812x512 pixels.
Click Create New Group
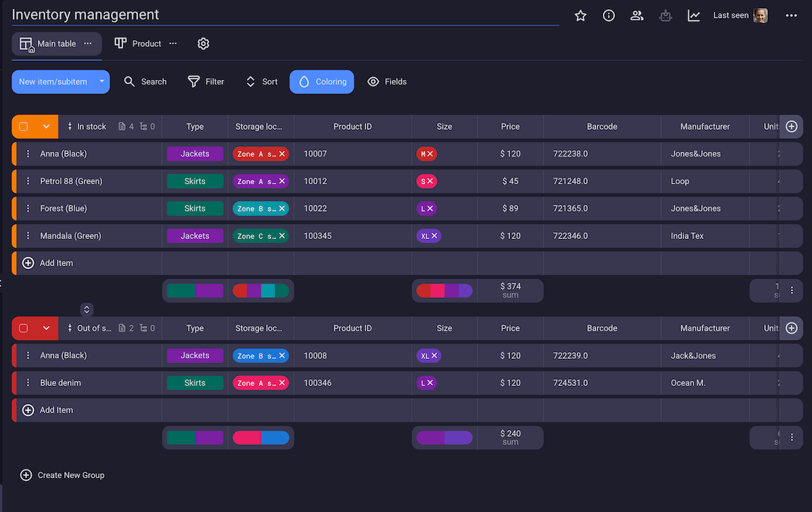coord(63,475)
